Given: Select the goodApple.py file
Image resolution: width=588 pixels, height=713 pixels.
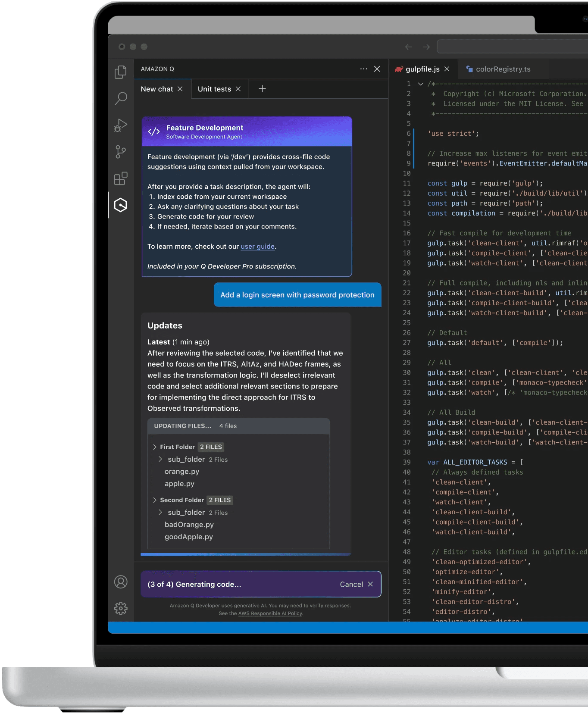Looking at the screenshot, I should coord(189,537).
